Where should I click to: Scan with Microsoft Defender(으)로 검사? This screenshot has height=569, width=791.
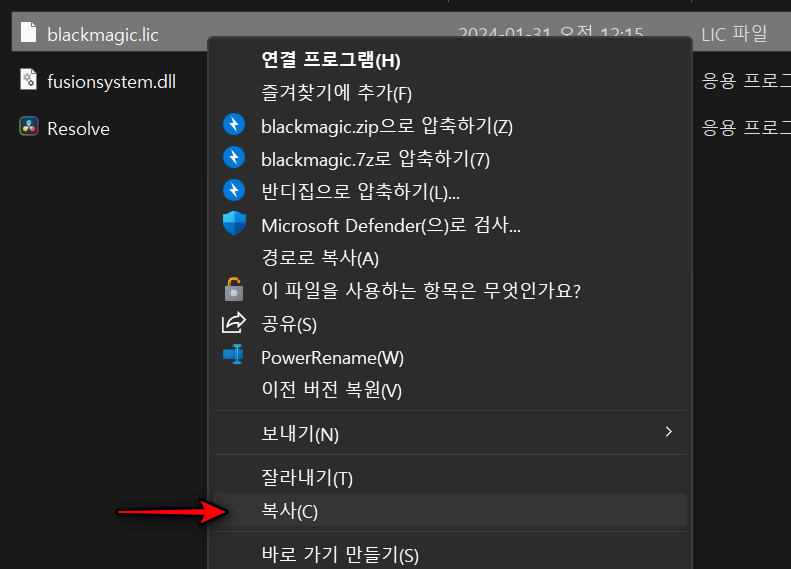click(450, 225)
